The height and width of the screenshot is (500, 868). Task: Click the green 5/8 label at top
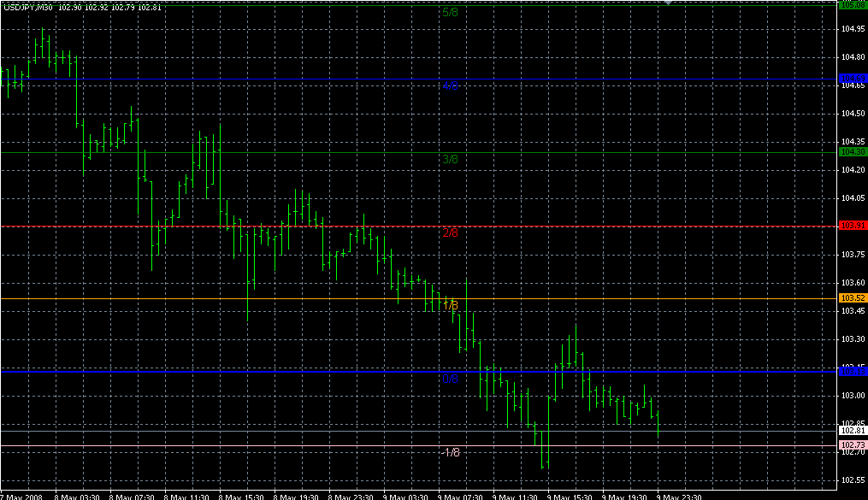[x=450, y=12]
